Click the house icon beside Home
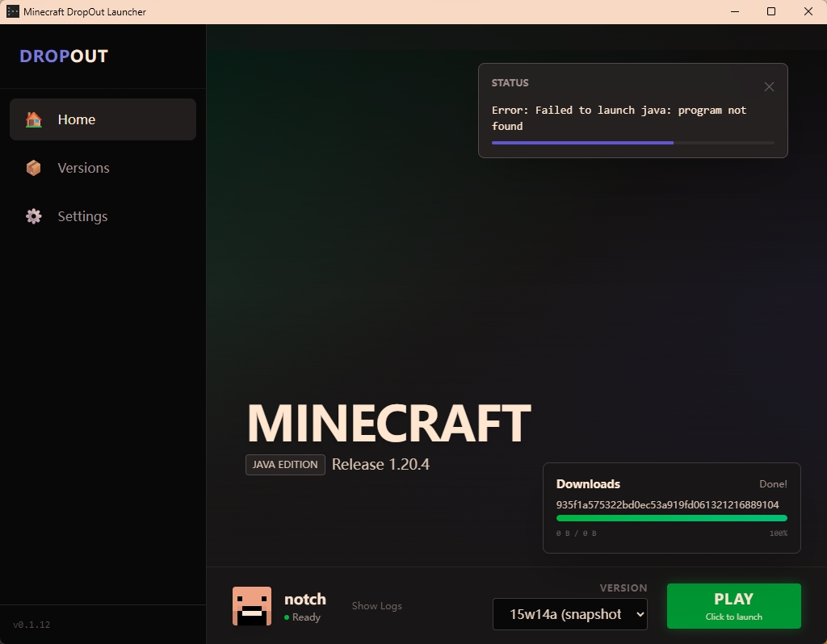Screen dimensions: 827x644 [33, 119]
